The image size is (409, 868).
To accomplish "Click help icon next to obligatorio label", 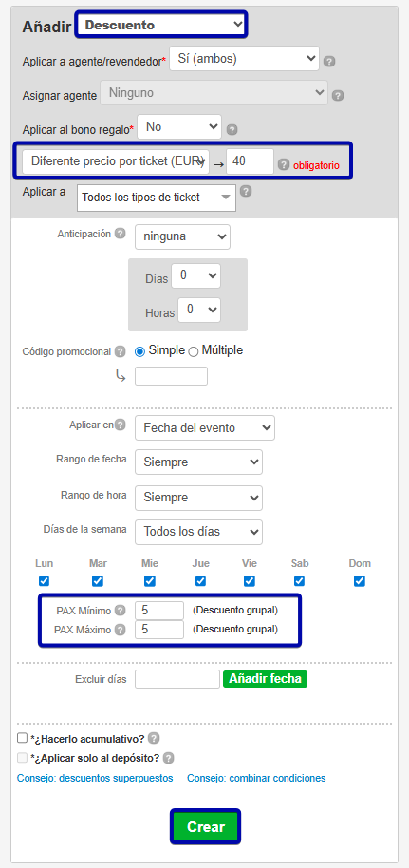I will coord(284,164).
